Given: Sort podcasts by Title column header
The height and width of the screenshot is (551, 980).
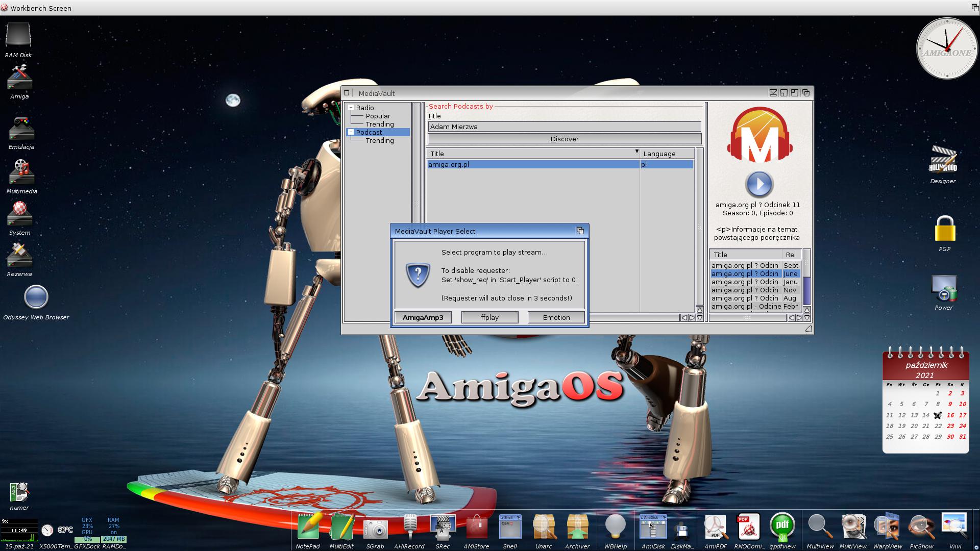Looking at the screenshot, I should coord(533,154).
